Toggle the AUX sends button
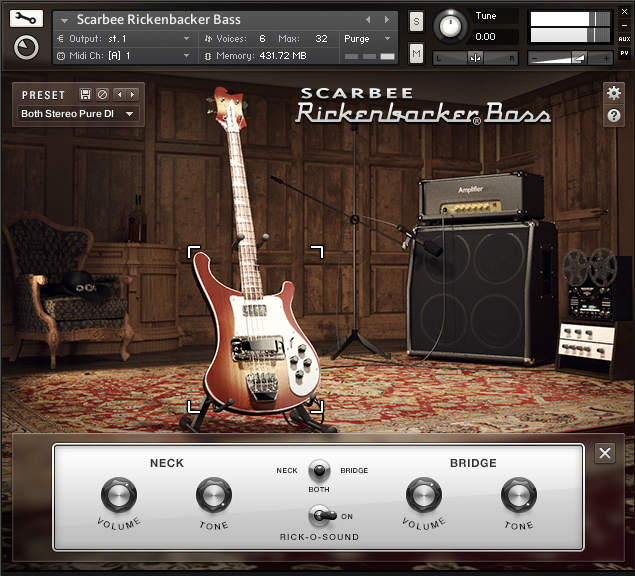 [x=624, y=39]
